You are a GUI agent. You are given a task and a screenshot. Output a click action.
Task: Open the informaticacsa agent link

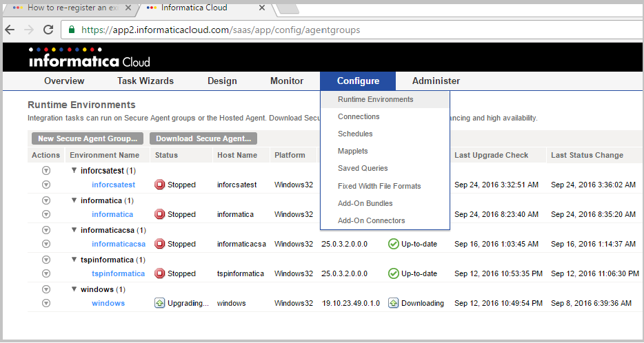[x=119, y=244]
